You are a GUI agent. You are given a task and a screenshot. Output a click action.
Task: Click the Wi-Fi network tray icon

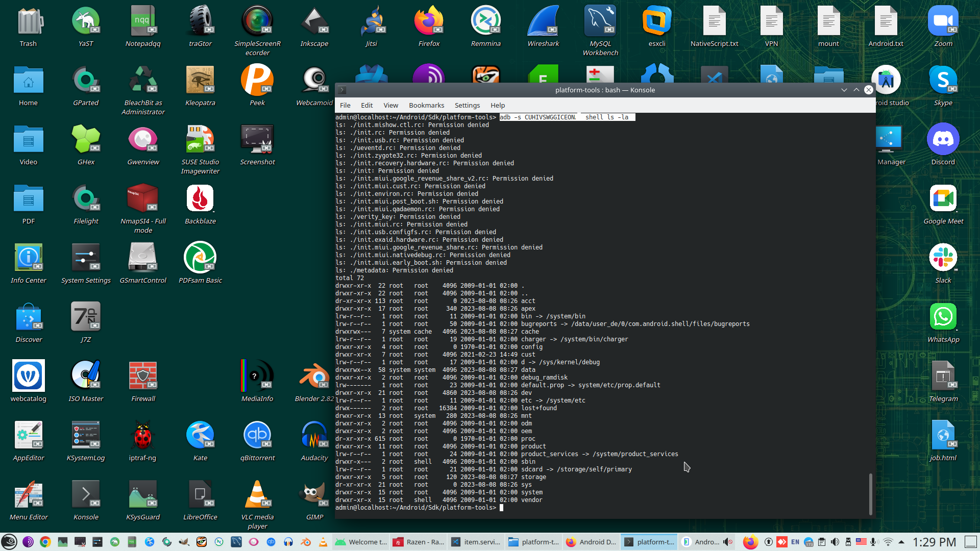pos(888,542)
